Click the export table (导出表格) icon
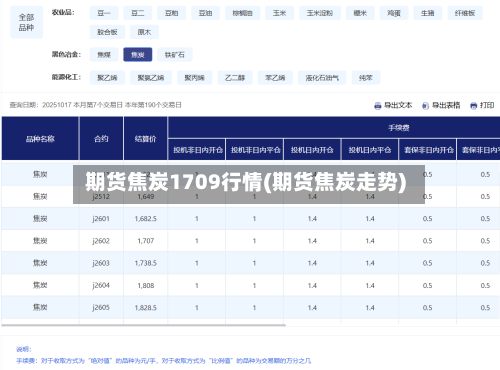Image resolution: width=500 pixels, height=370 pixels. click(x=425, y=106)
